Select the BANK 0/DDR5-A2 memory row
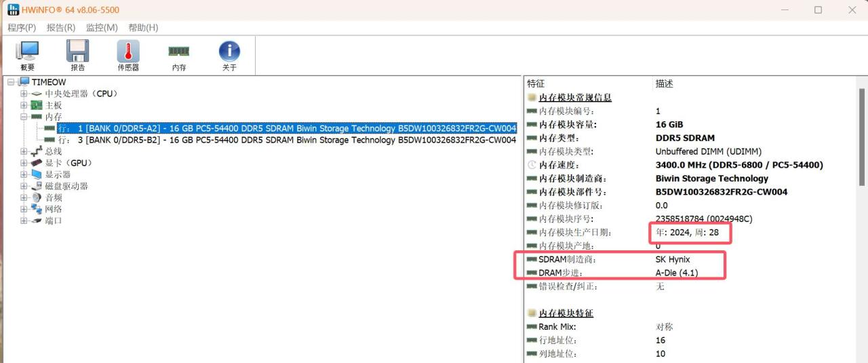Screen dimensions: 868x363 pos(287,128)
